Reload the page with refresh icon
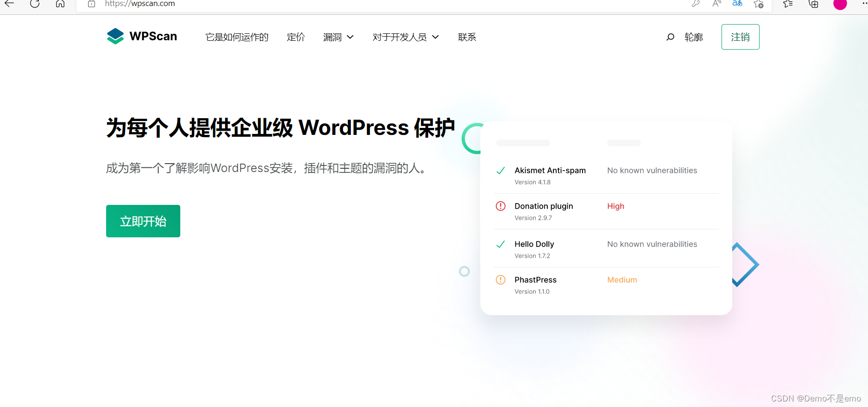Image resolution: width=868 pixels, height=407 pixels. click(35, 4)
